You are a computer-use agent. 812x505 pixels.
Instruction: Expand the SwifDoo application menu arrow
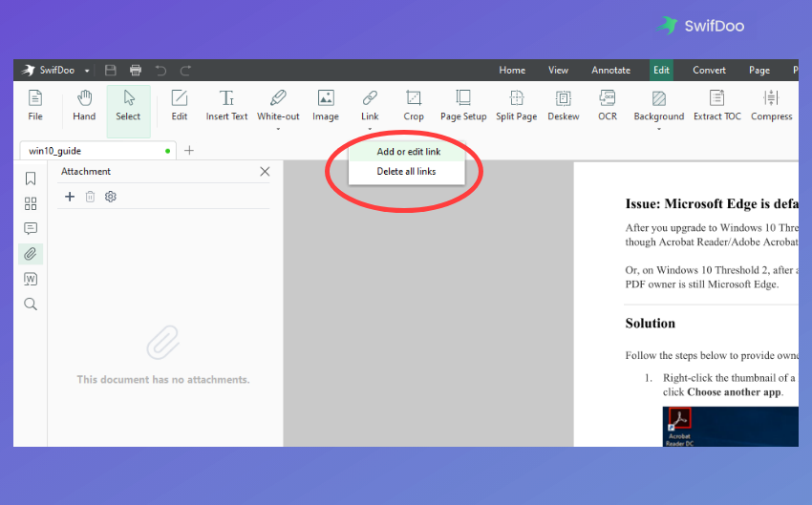pyautogui.click(x=87, y=71)
